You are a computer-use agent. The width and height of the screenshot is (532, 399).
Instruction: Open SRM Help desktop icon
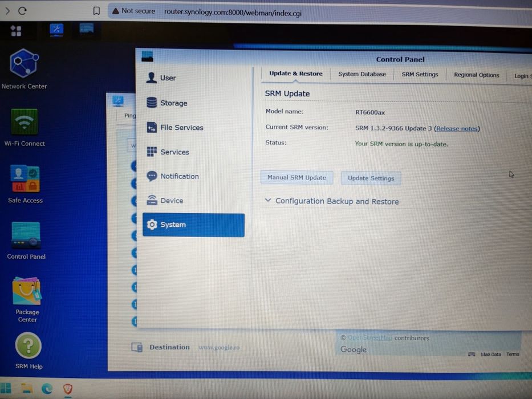(29, 351)
